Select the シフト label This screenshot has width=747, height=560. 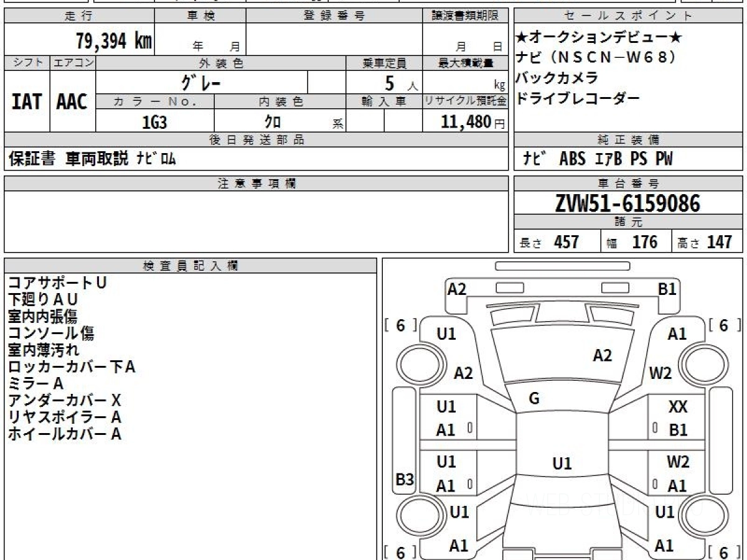click(27, 63)
